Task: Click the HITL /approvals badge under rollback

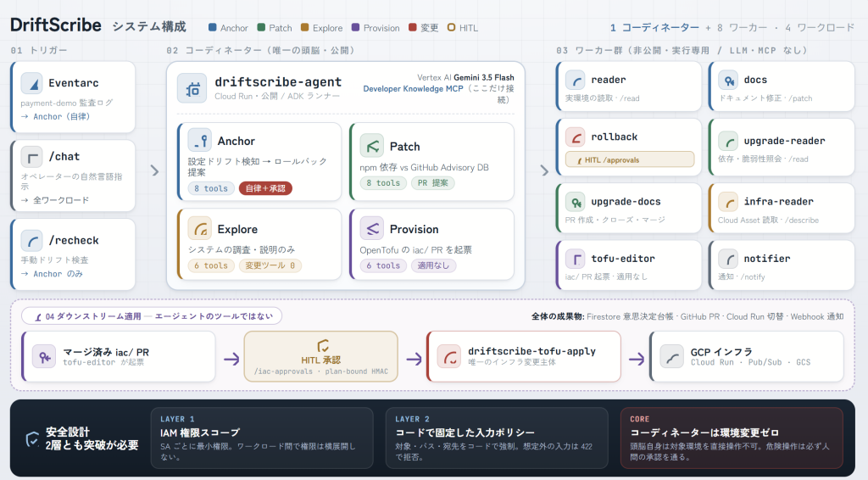Action: tap(630, 159)
